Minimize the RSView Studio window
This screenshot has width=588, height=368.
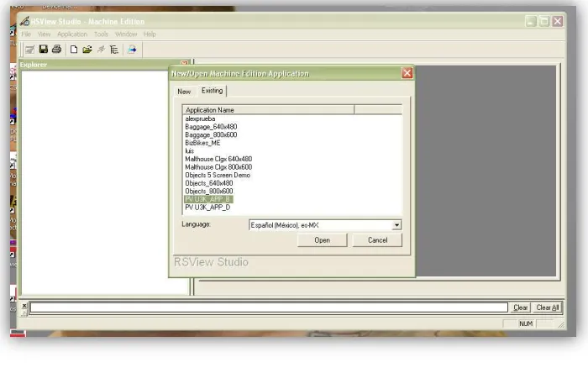531,21
